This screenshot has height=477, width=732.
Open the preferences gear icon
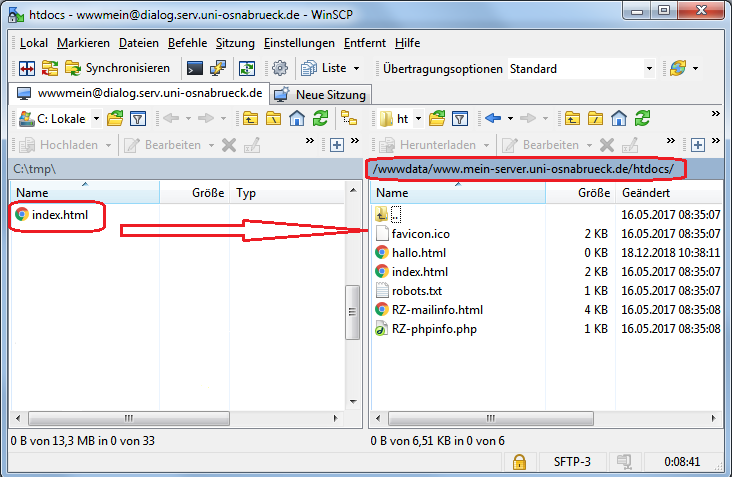280,68
